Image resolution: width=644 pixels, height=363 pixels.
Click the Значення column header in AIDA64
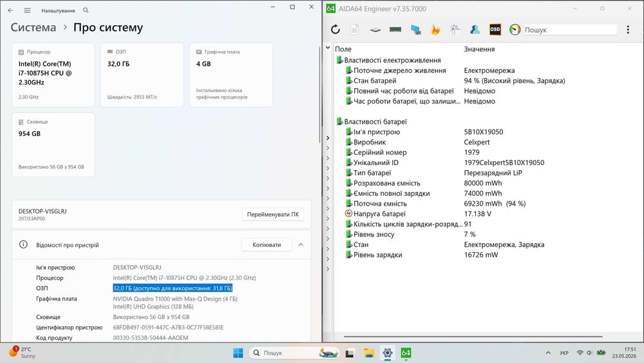pos(479,49)
